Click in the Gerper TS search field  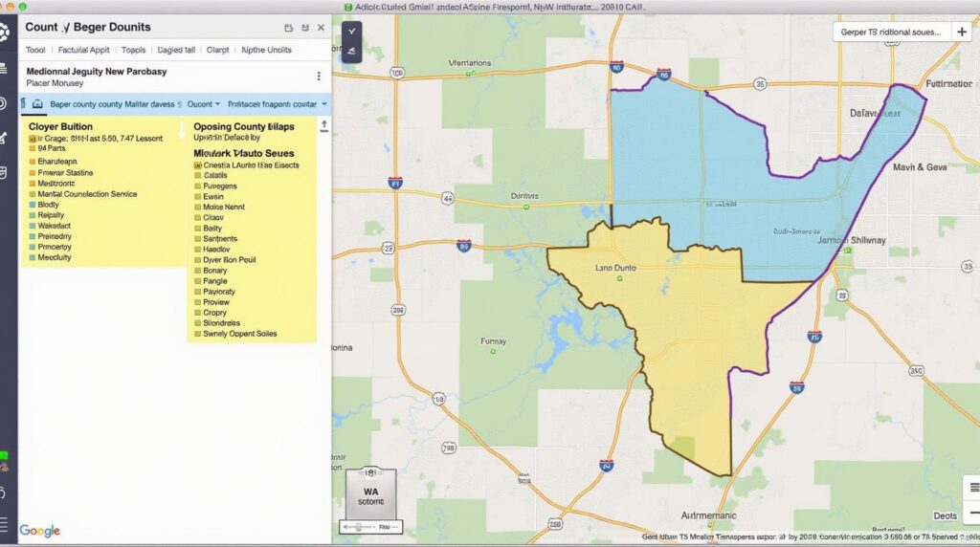pos(891,32)
